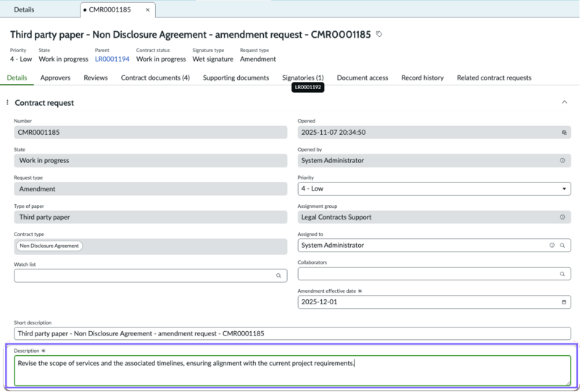The image size is (580, 392).
Task: Click the State field Work in progress
Action: coord(151,161)
